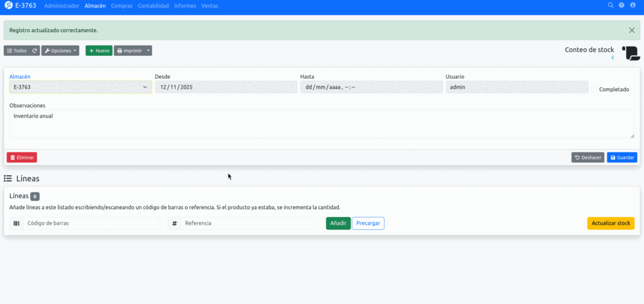Image resolution: width=644 pixels, height=304 pixels.
Task: Open the help question mark icon
Action: (621, 5)
